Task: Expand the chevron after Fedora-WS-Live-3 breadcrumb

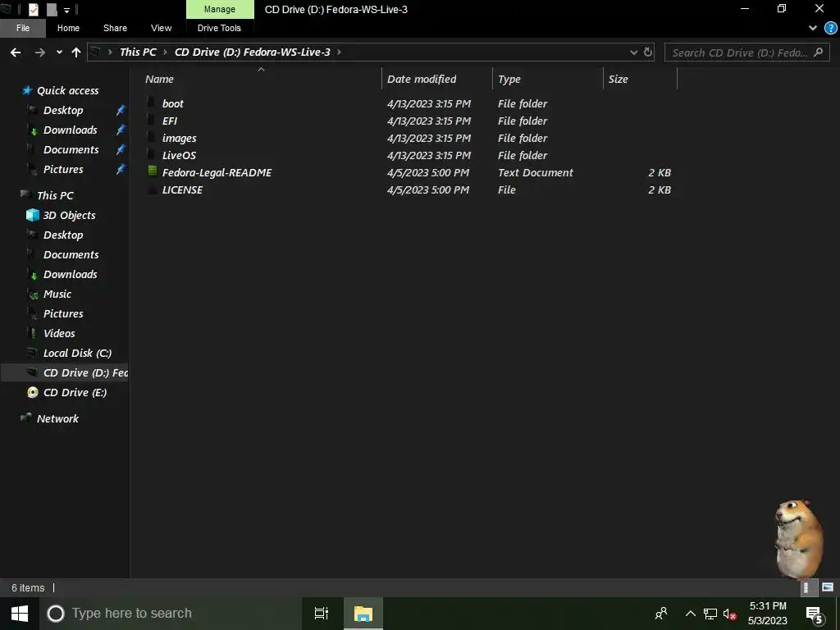Action: [339, 52]
